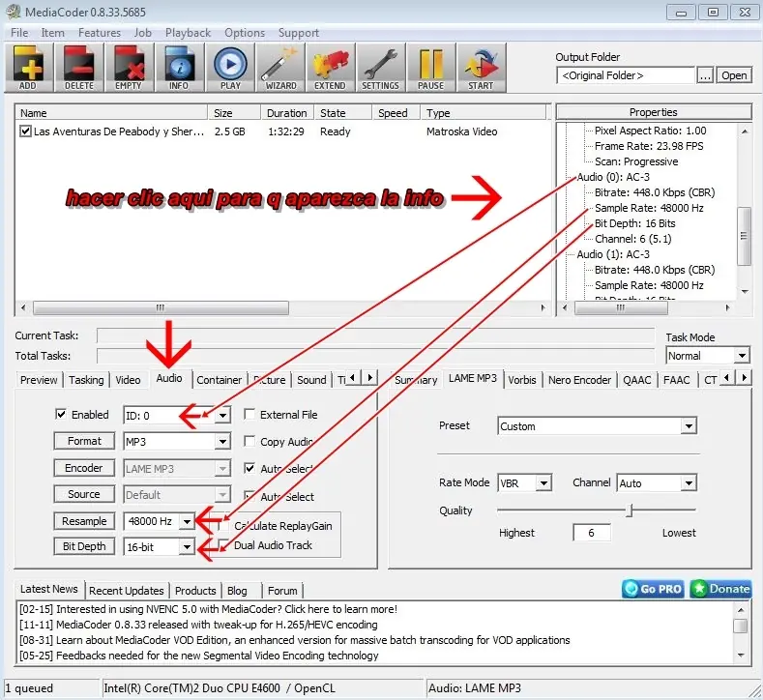This screenshot has width=763, height=700.
Task: Click the MP3 Quality slider handle
Action: [x=630, y=510]
